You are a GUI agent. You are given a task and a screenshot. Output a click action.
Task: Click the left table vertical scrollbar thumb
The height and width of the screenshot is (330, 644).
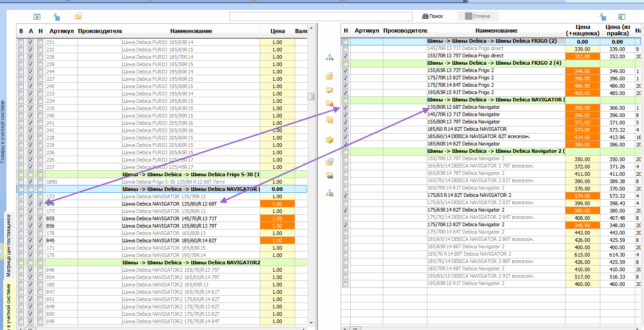pos(311,96)
